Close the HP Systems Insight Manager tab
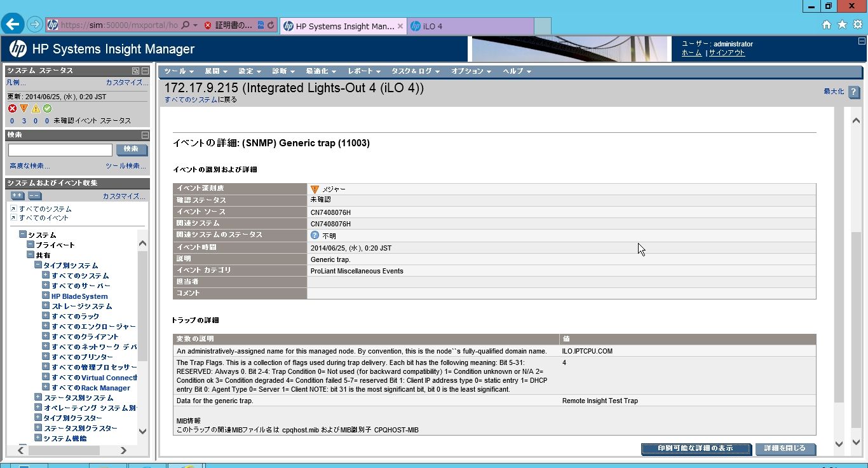The height and width of the screenshot is (468, 868). [400, 26]
